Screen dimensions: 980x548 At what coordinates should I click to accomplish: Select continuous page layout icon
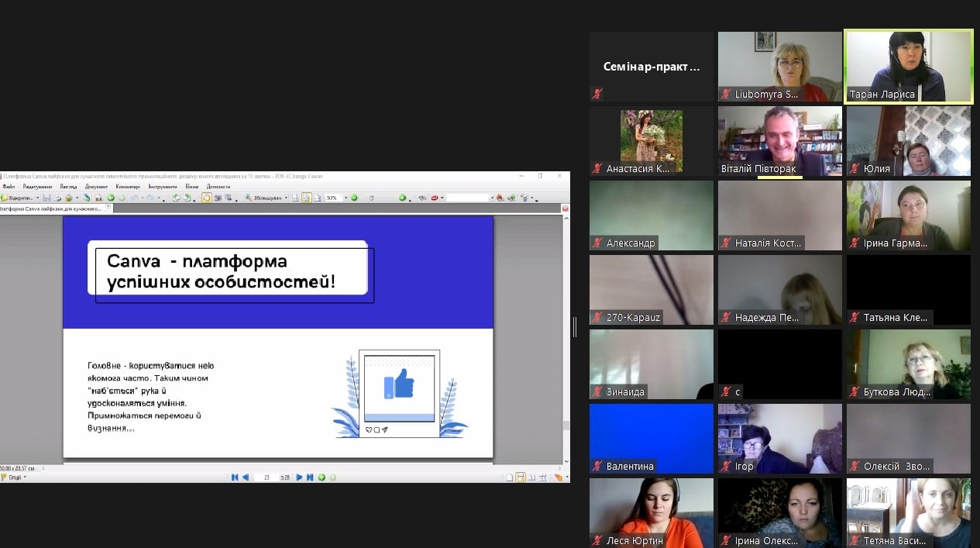pos(521,477)
